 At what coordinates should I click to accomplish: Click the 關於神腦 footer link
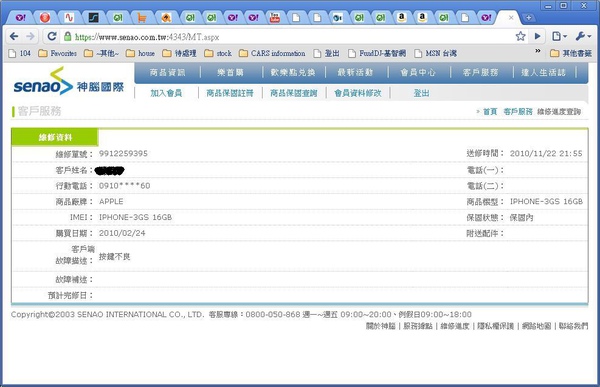coord(380,326)
